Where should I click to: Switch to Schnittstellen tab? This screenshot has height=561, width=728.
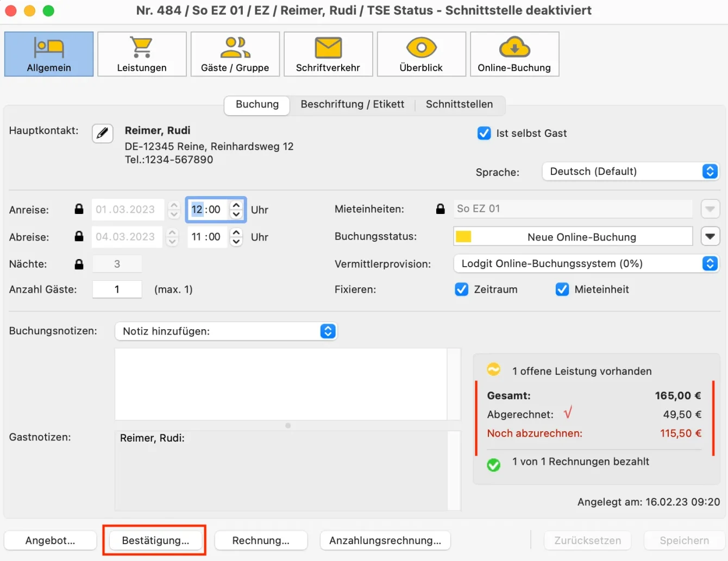coord(460,104)
